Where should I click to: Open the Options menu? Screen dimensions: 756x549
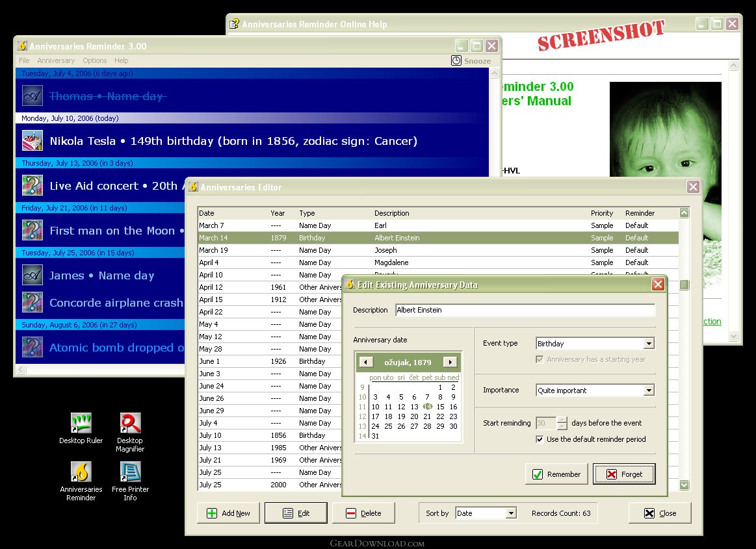(x=94, y=60)
